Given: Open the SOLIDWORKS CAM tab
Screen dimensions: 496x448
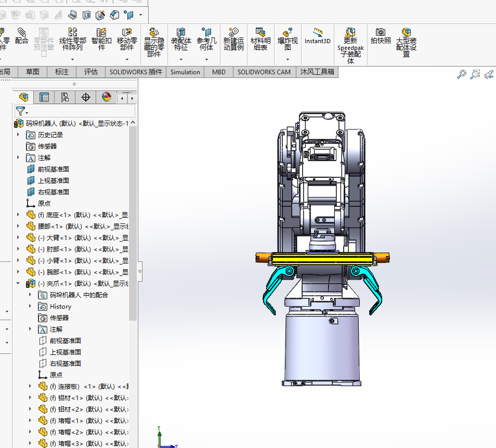Looking at the screenshot, I should click(x=264, y=72).
